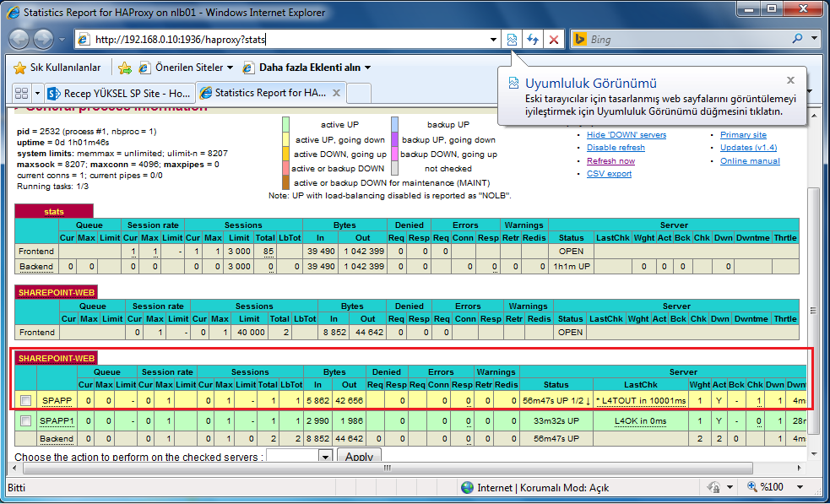Click the Internet zone globe icon

[x=467, y=488]
